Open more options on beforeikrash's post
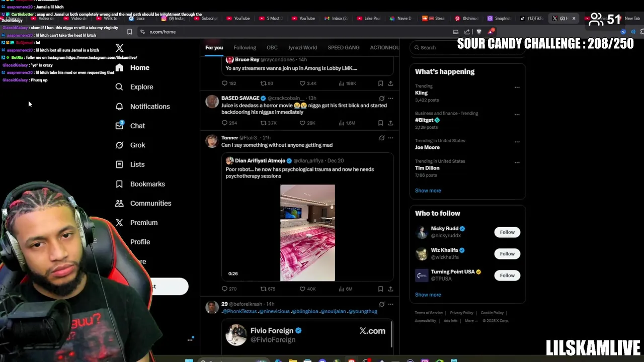The width and height of the screenshot is (644, 362). (x=390, y=304)
